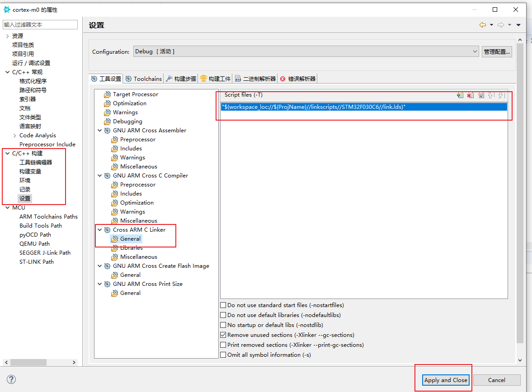Screen dimensions: 532x392
Task: Uncheck Remove unused sections option
Action: 223,335
